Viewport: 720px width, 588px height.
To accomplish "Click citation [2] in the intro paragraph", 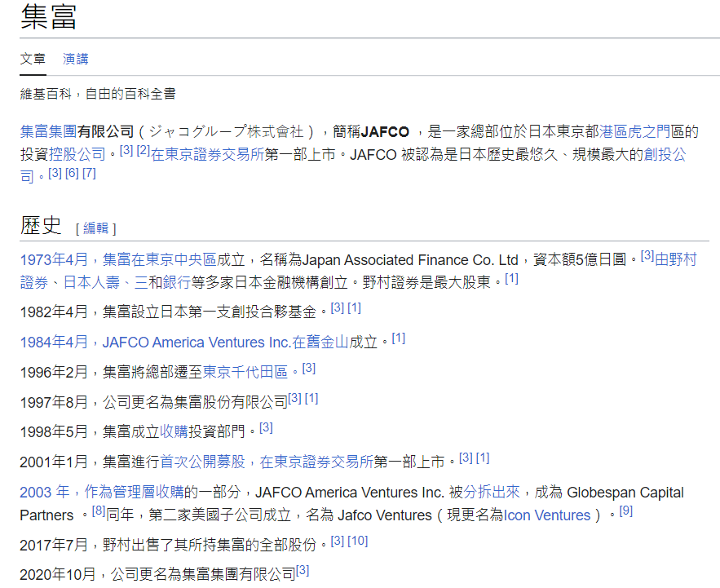I will tap(144, 150).
